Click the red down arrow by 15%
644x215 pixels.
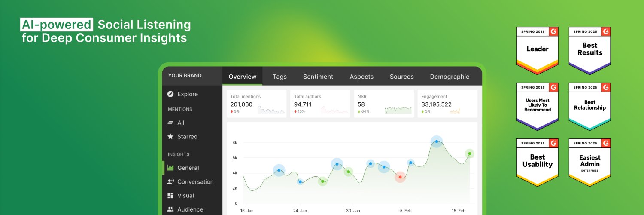pos(295,112)
